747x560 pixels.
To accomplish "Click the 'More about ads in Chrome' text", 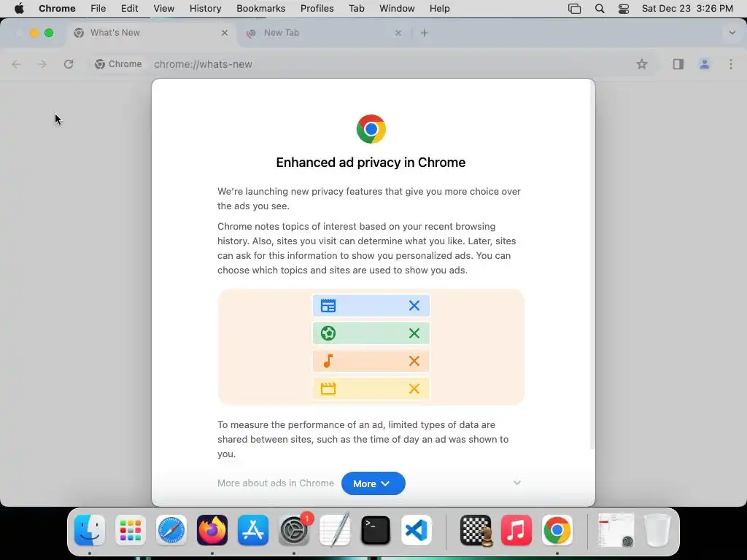I will 275,483.
